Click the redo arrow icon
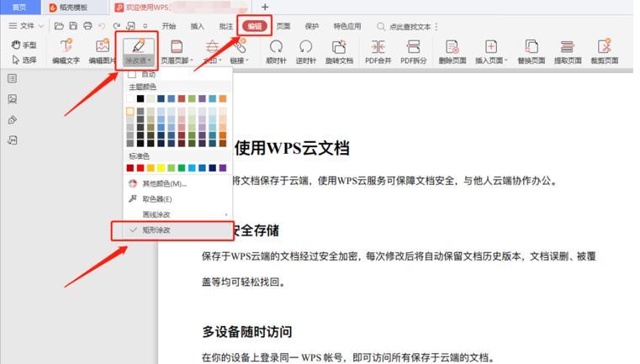This screenshot has width=640, height=364. 117,26
